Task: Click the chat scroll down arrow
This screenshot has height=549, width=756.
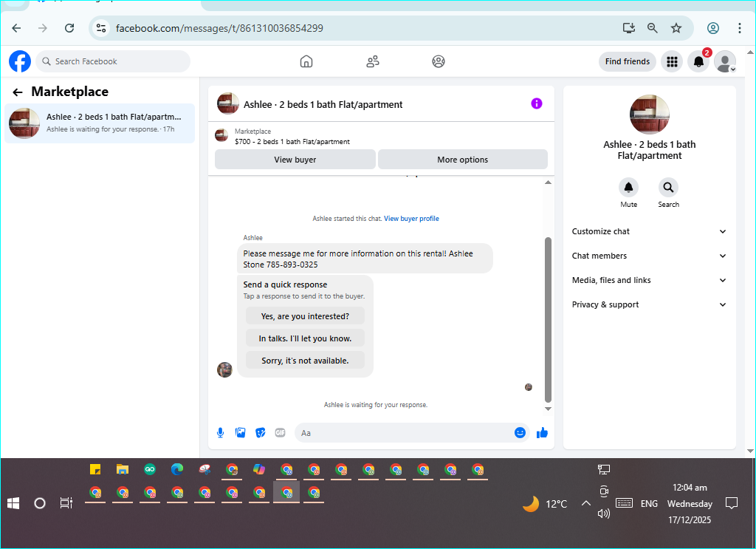Action: (x=548, y=409)
